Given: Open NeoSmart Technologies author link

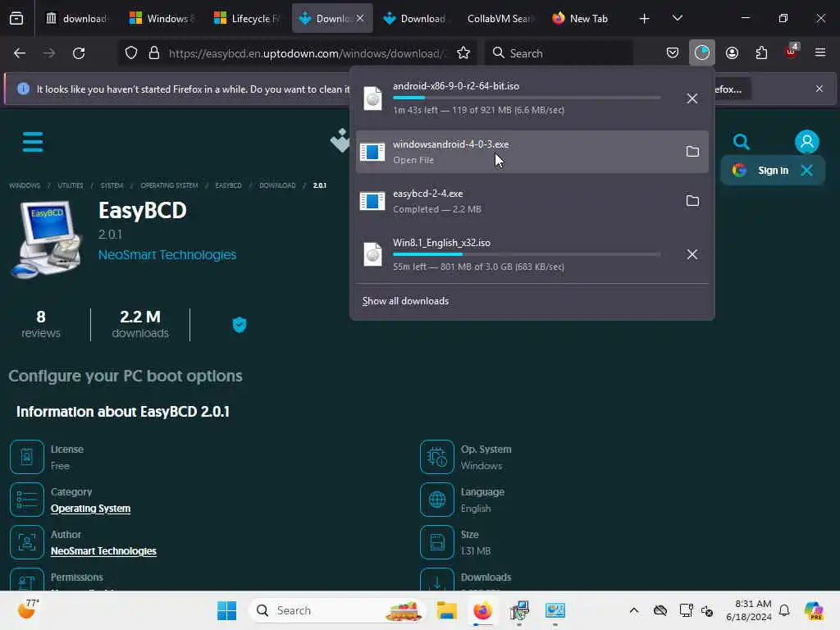Looking at the screenshot, I should pos(103,551).
